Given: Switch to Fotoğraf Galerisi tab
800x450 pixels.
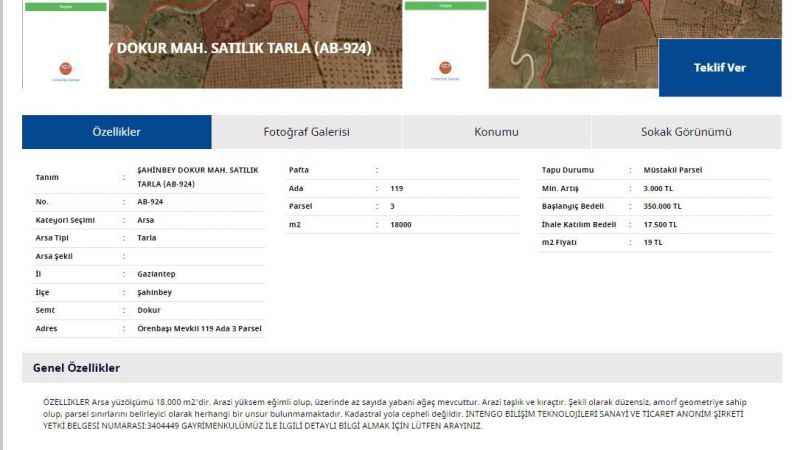Looking at the screenshot, I should (307, 132).
